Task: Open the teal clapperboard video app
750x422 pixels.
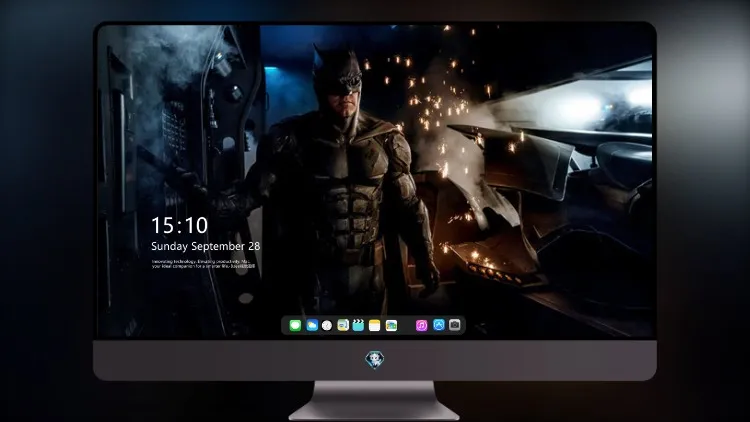Action: pos(358,325)
